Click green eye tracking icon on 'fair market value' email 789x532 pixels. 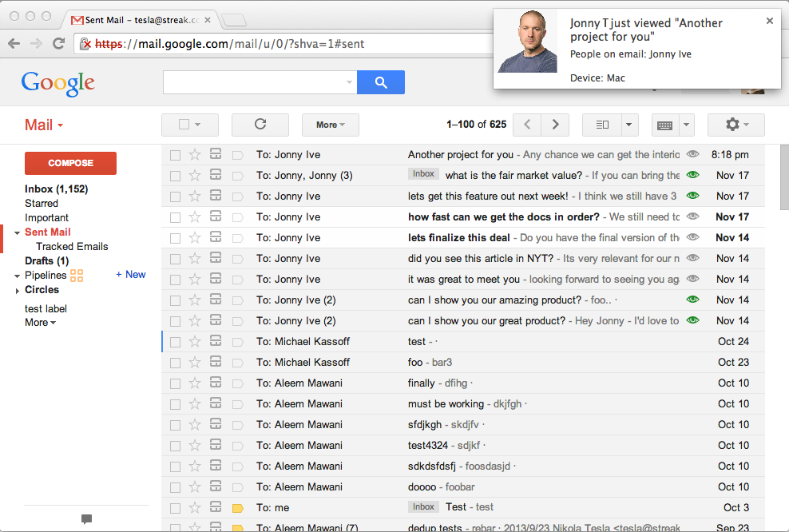(692, 176)
